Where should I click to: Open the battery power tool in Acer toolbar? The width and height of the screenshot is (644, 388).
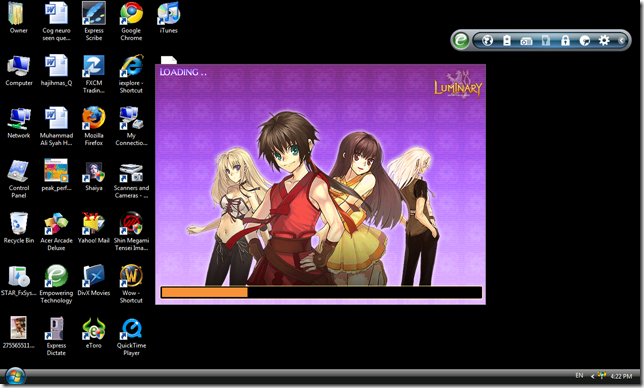point(507,40)
